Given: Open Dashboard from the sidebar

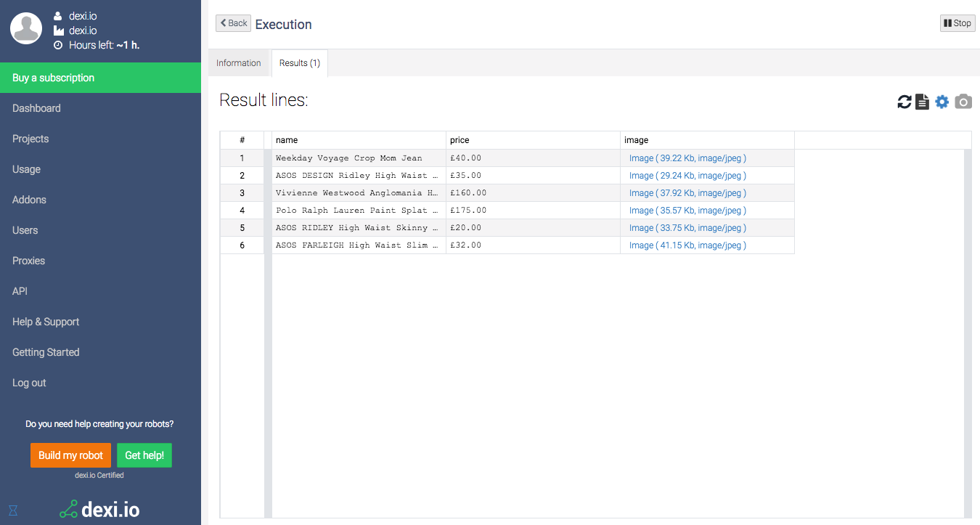Looking at the screenshot, I should 36,108.
